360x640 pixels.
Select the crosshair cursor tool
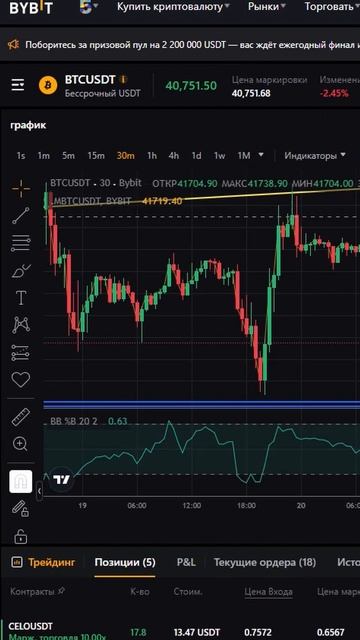[21, 189]
